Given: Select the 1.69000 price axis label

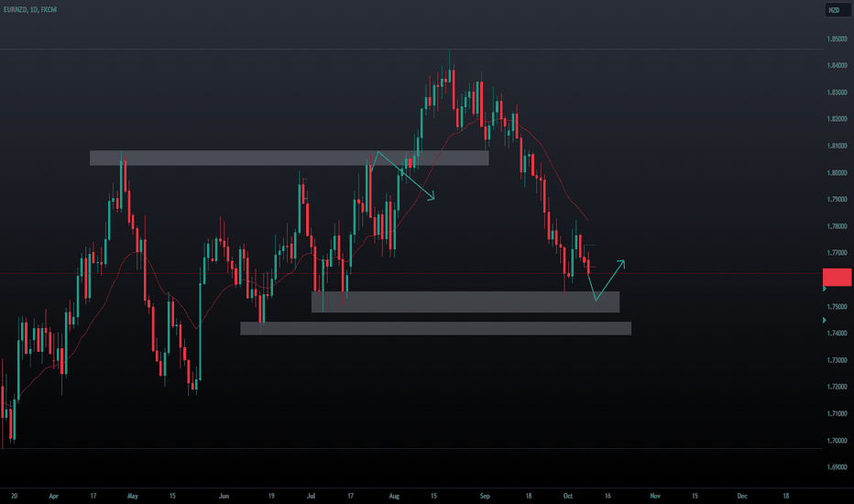Looking at the screenshot, I should click(x=838, y=467).
